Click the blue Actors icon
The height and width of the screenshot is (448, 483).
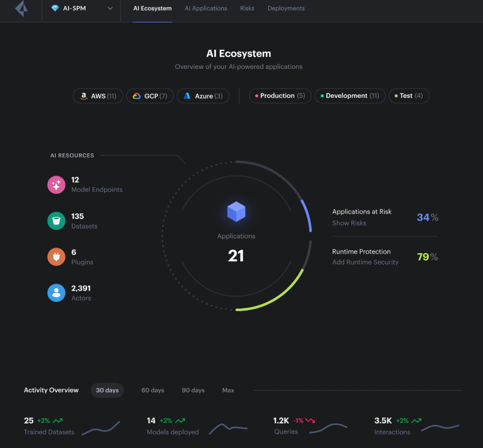pyautogui.click(x=56, y=292)
